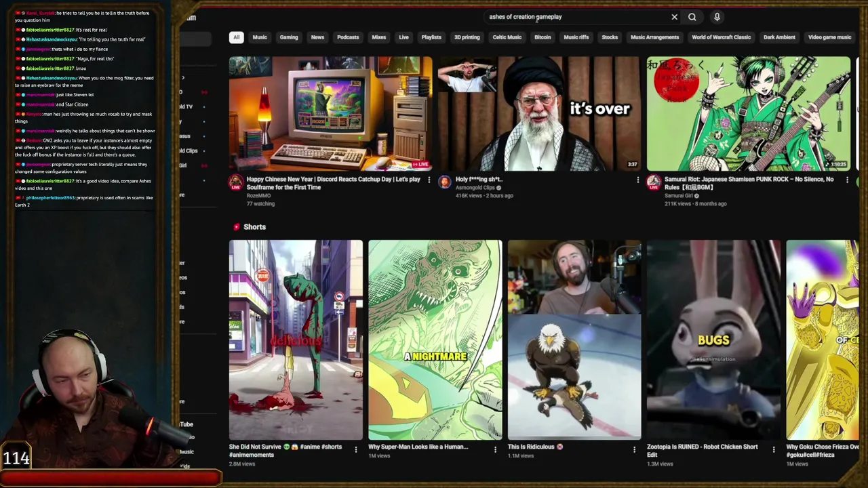The height and width of the screenshot is (488, 868).
Task: Open the "it's over" video thumbnail
Action: [x=539, y=113]
